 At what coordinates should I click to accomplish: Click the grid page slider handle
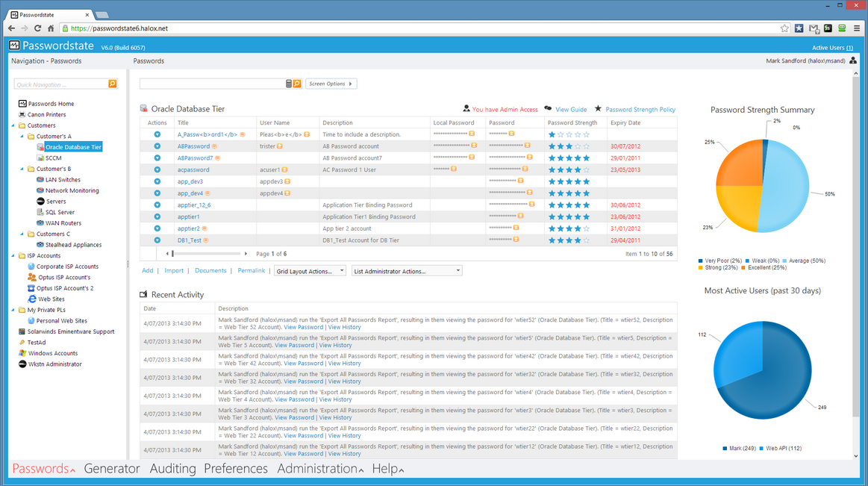coord(172,254)
